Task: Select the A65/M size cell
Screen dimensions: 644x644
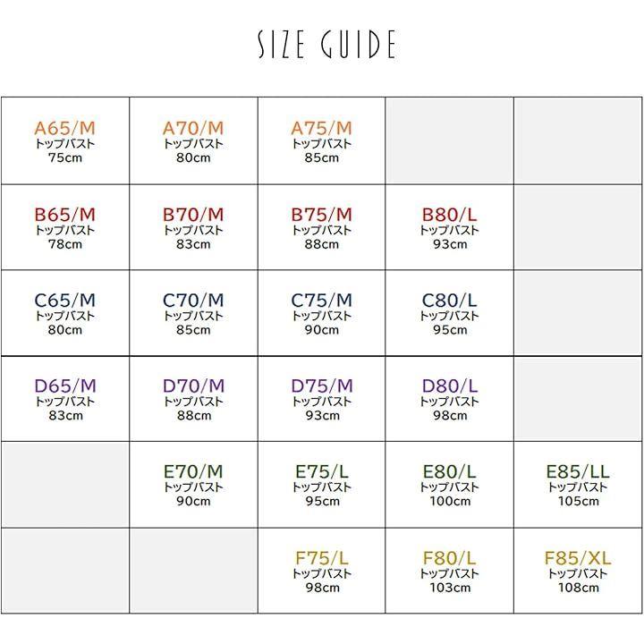Action: [x=65, y=141]
